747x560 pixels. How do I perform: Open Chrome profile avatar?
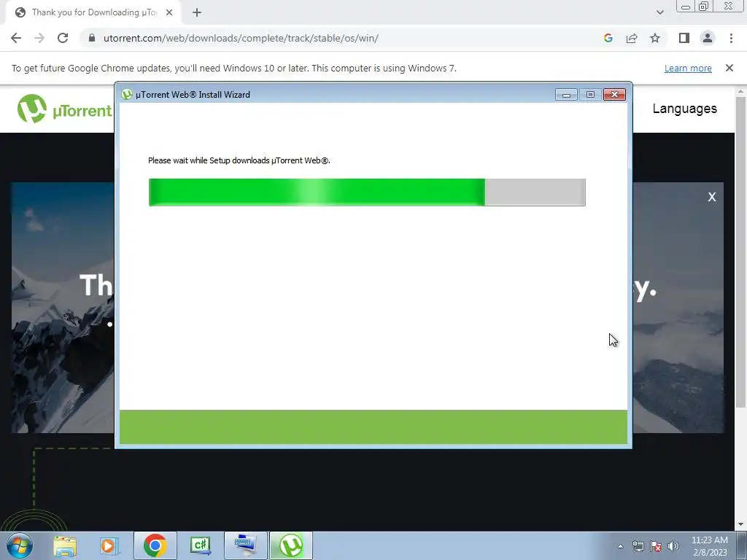(708, 38)
